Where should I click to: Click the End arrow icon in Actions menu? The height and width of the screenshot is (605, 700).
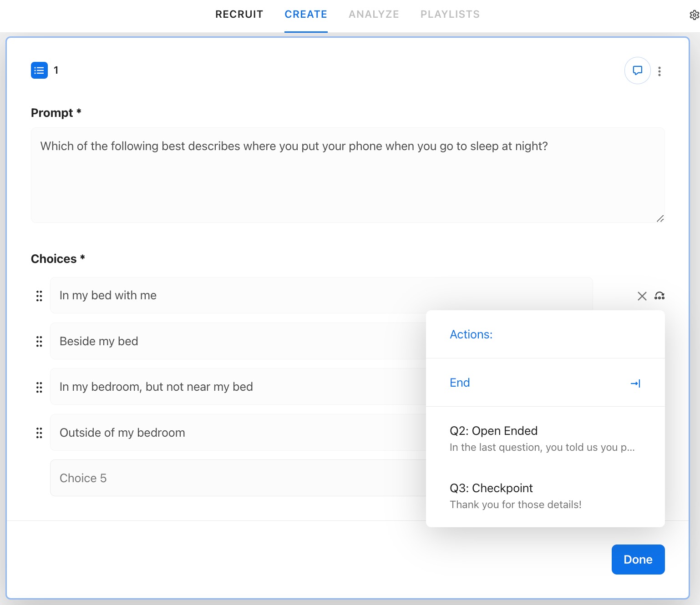(x=635, y=383)
